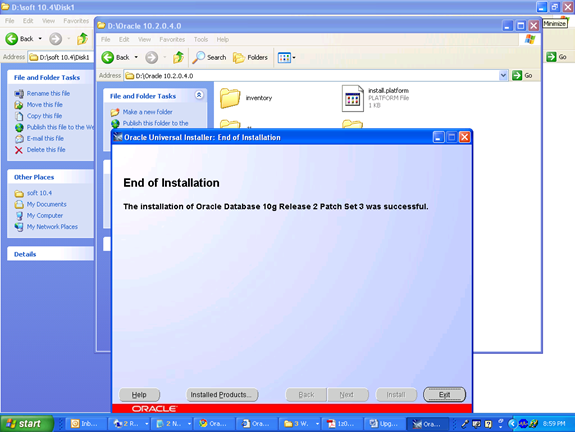The image size is (576, 433).
Task: Minimize the Oracle Universal Installer window
Action: 438,137
